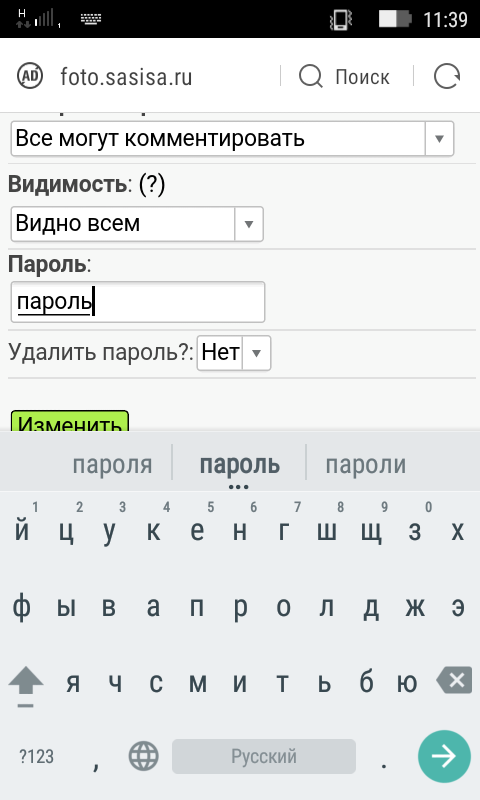Choose the 'пароля' keyboard suggestion
The width and height of the screenshot is (480, 800).
(112, 464)
